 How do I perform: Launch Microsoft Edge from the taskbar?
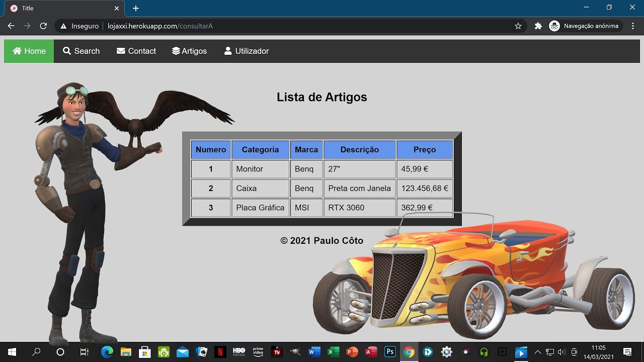pyautogui.click(x=107, y=352)
